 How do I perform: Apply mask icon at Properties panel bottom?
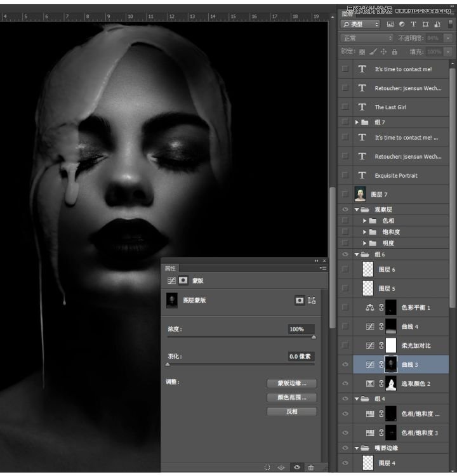coord(281,467)
